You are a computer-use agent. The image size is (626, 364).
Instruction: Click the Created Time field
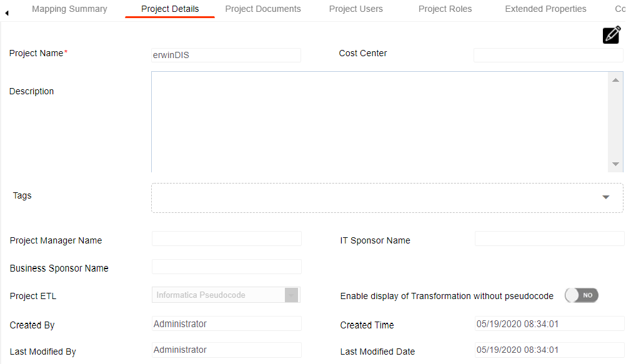tap(549, 323)
